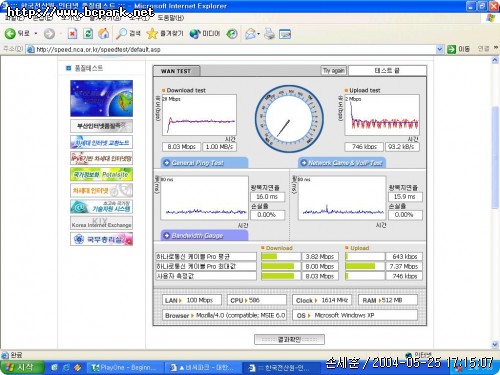
Task: Click the 8.03 Mbps download speed value
Action: pos(181,147)
